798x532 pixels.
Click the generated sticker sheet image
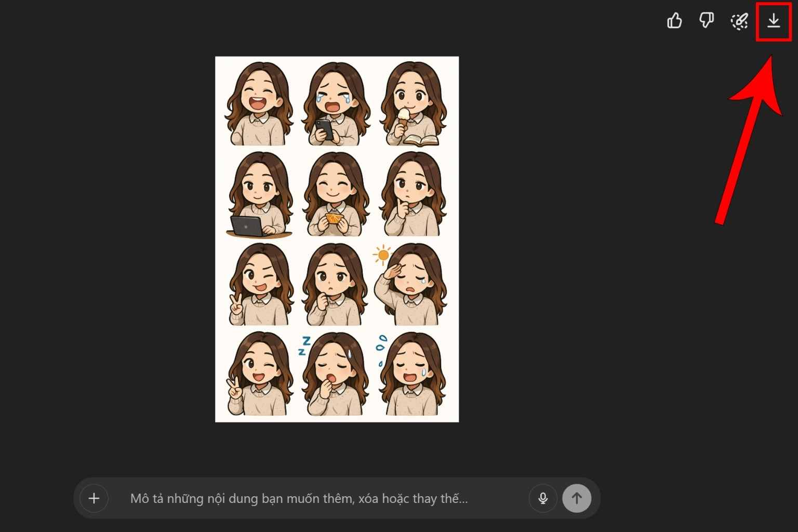[337, 239]
